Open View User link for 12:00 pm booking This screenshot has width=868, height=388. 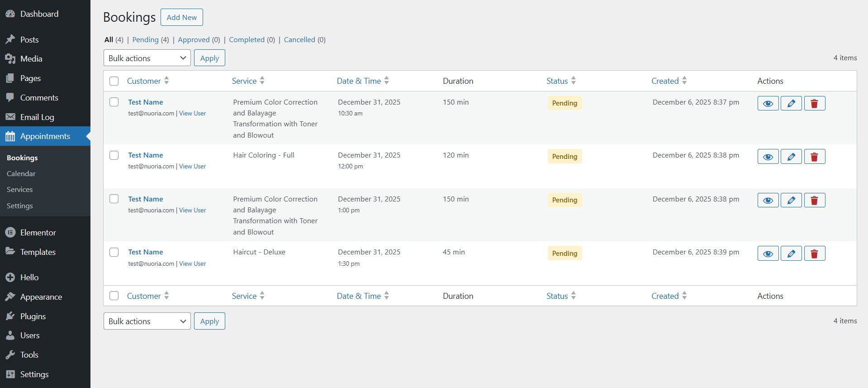[x=192, y=167]
